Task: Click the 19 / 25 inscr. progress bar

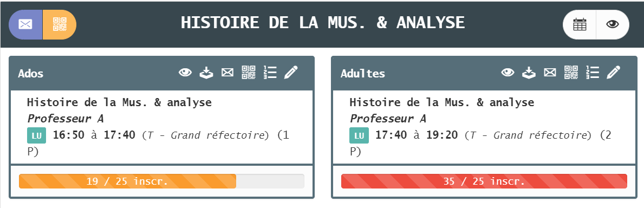Action: click(161, 181)
